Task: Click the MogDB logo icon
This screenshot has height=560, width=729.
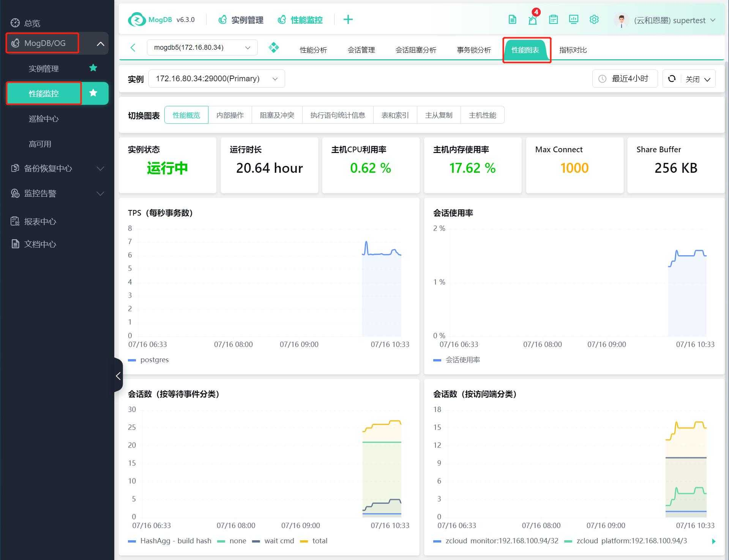Action: (x=137, y=20)
